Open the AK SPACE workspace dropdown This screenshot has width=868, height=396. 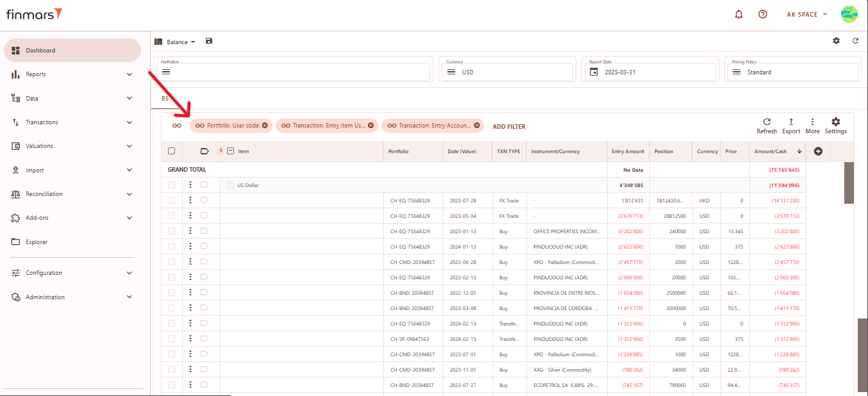tap(806, 14)
